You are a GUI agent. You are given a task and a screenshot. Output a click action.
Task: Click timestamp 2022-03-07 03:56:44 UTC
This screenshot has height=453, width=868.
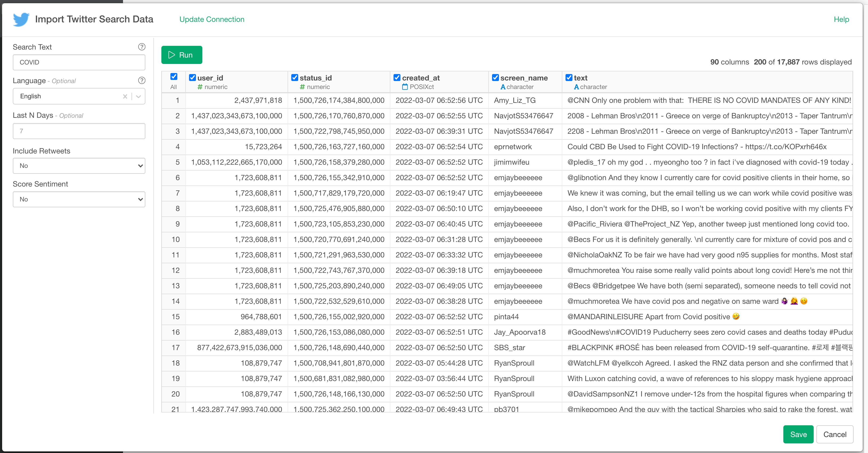tap(439, 378)
